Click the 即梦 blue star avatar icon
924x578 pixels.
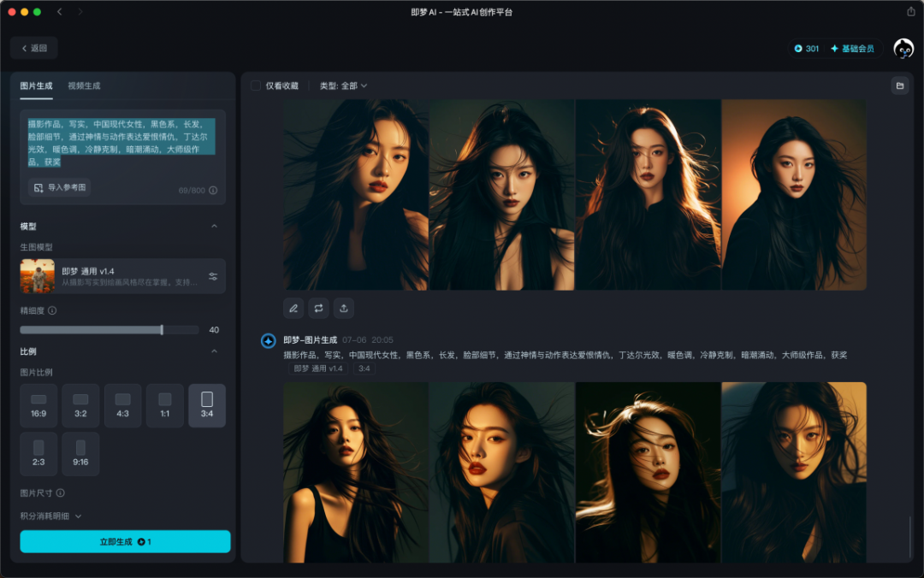268,340
